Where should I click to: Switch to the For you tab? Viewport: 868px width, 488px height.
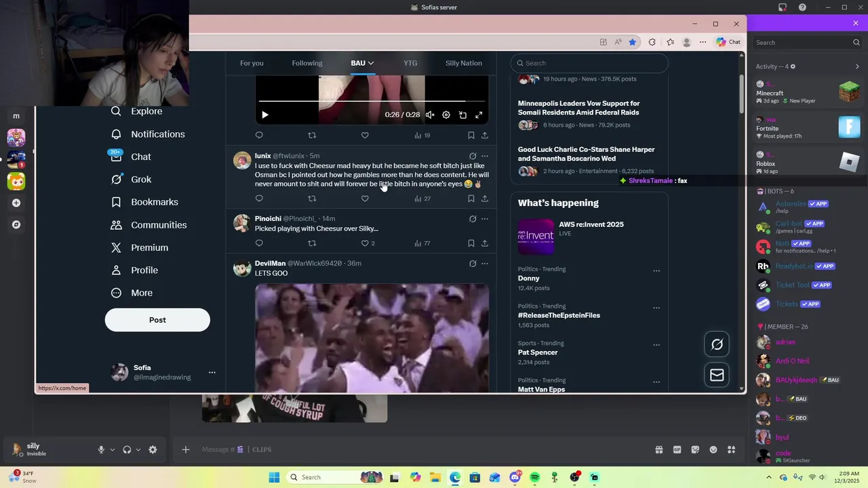tap(252, 63)
